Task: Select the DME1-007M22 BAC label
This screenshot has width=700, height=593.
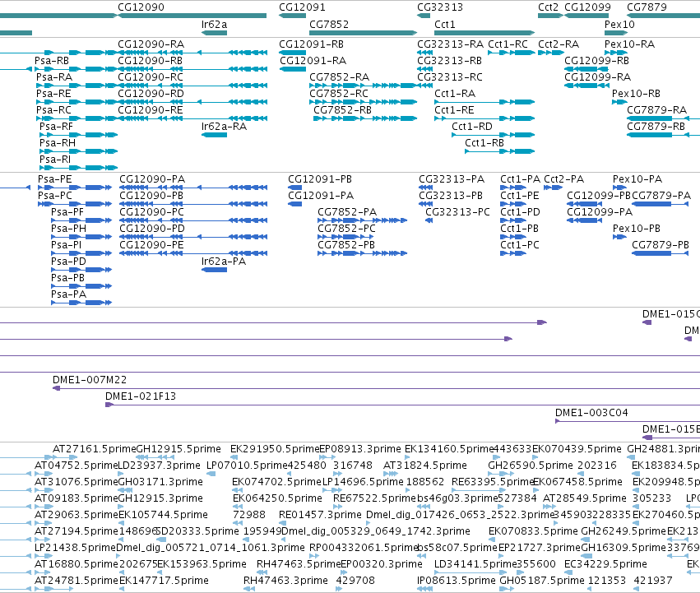Action: 90,379
